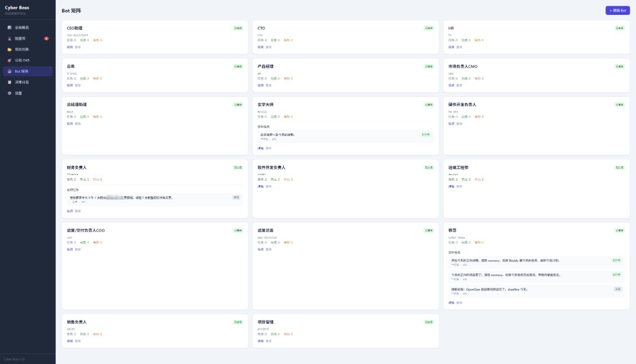Click 删除 on the CEO助理 card

point(78,47)
